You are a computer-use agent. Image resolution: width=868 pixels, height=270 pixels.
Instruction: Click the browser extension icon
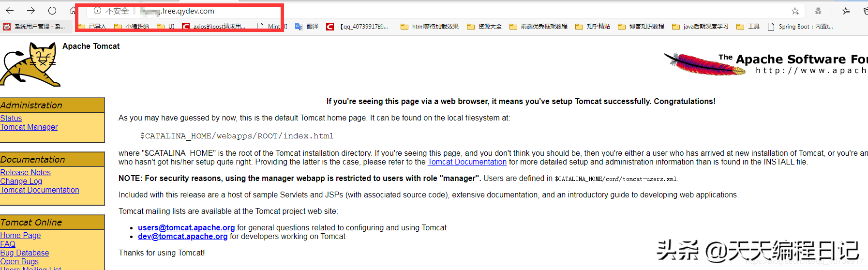(818, 11)
